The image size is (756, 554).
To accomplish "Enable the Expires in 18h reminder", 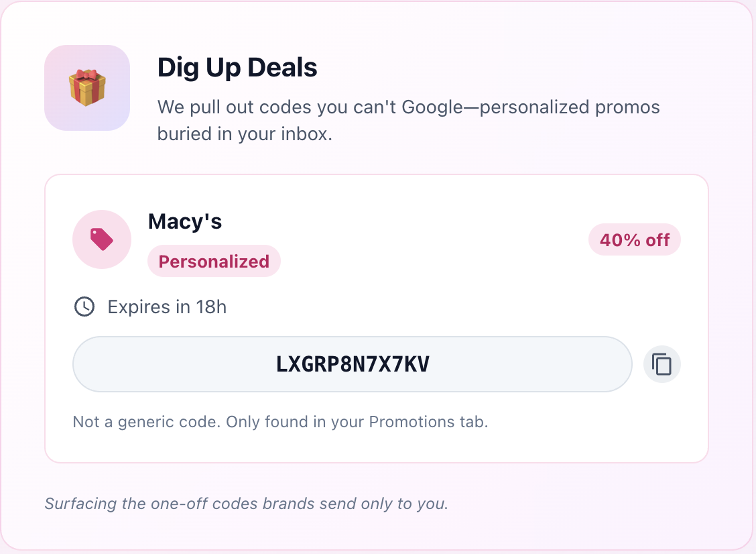I will (166, 307).
